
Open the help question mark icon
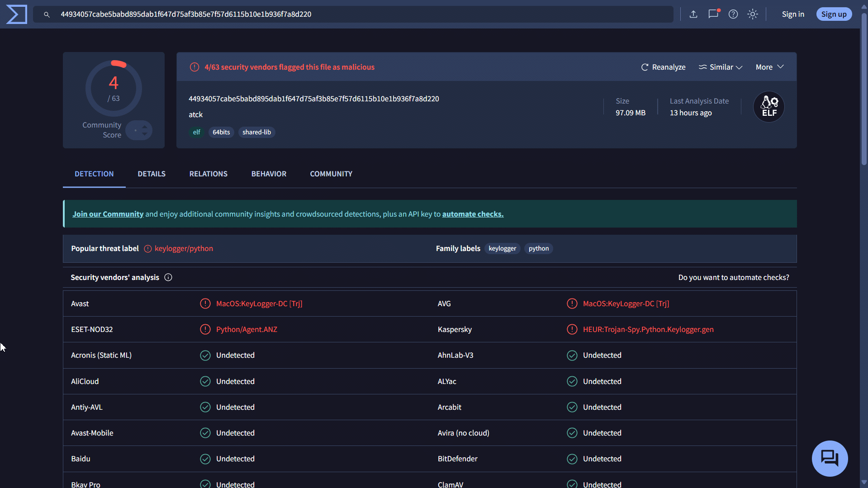coord(733,14)
